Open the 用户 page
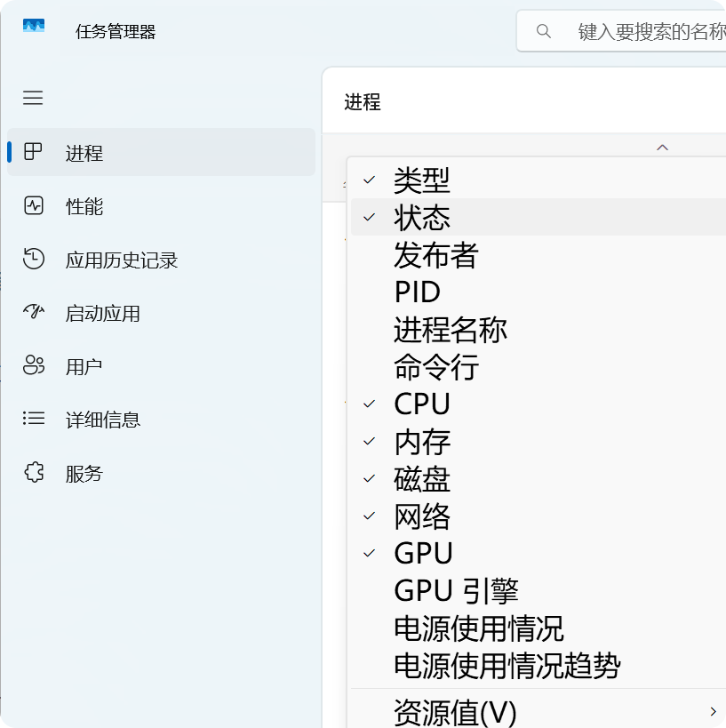 point(84,367)
